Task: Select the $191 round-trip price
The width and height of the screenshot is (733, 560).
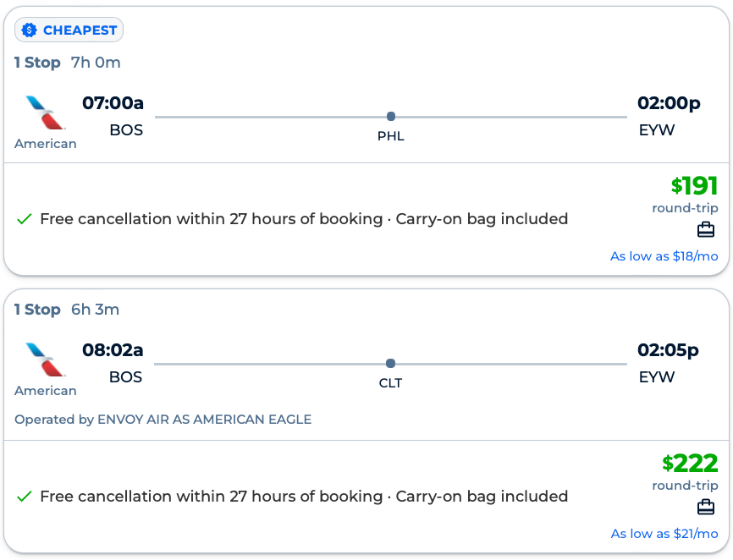Action: tap(694, 186)
